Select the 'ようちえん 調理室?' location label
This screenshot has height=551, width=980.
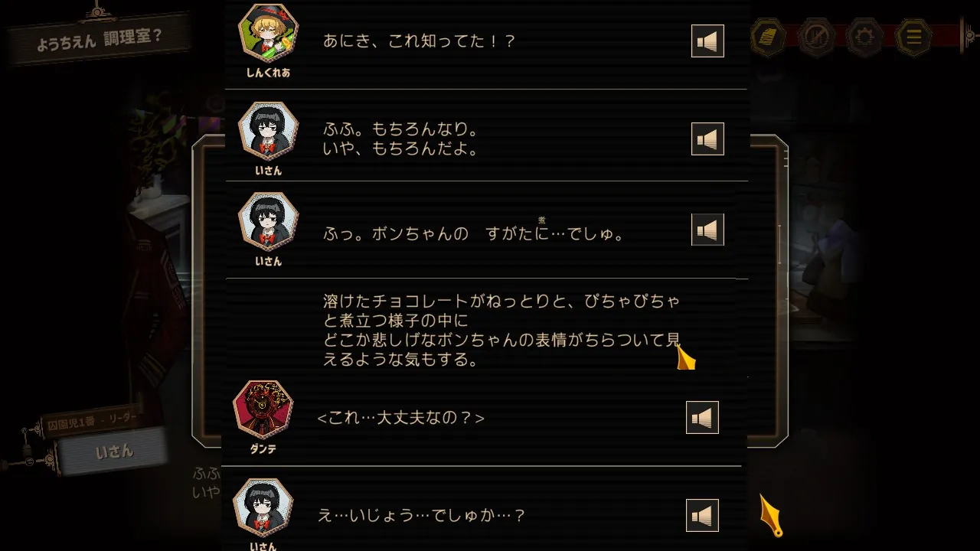100,38
